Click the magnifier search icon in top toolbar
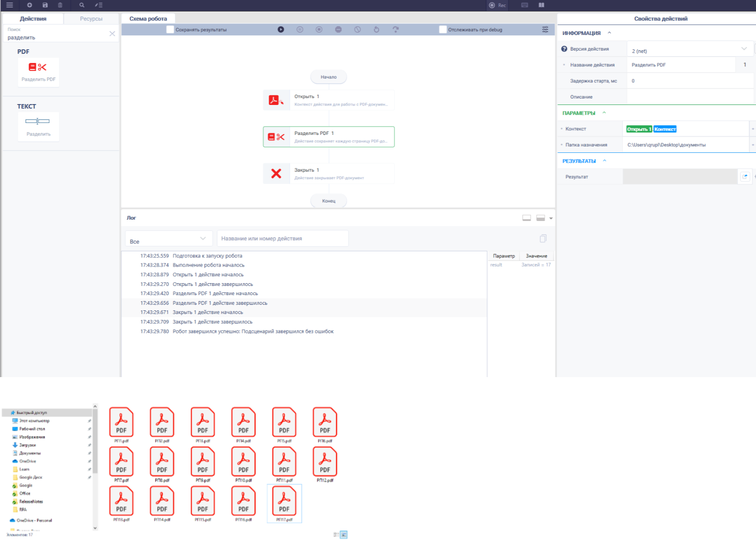This screenshot has height=547, width=756. 82,5
